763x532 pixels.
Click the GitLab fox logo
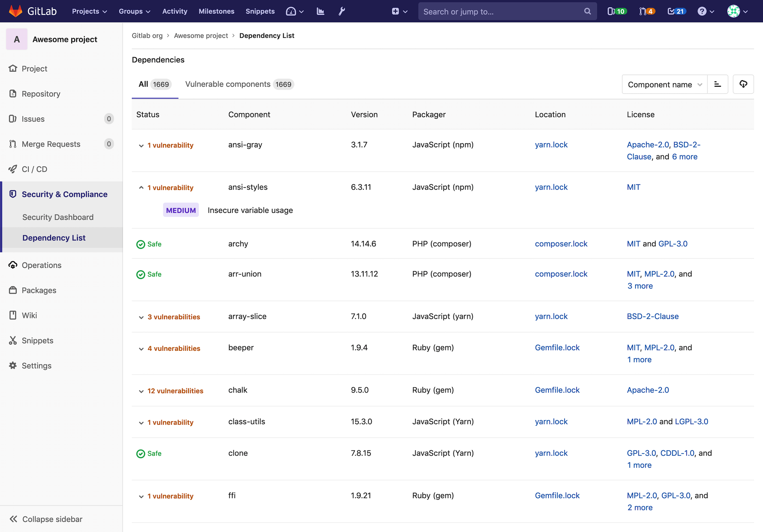15,11
